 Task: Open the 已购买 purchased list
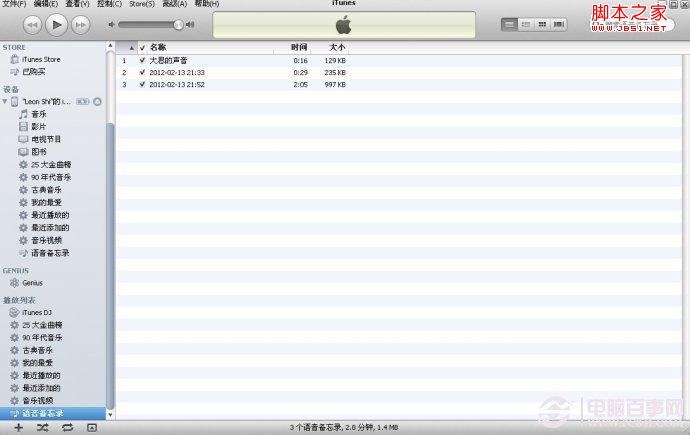[33, 71]
